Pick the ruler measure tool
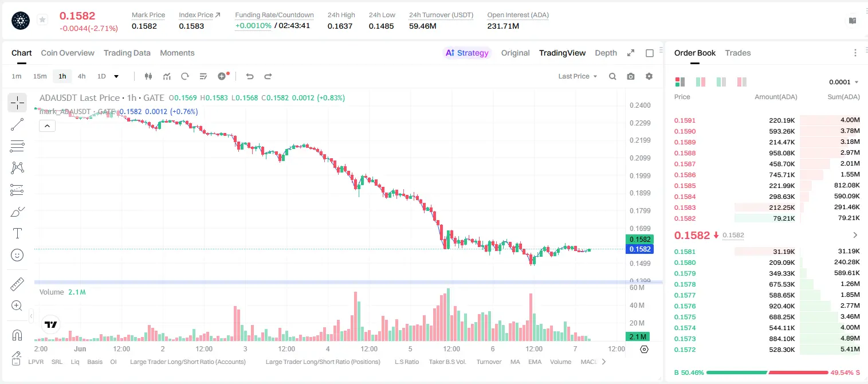Screen dimensions: 868x384 tap(17, 284)
